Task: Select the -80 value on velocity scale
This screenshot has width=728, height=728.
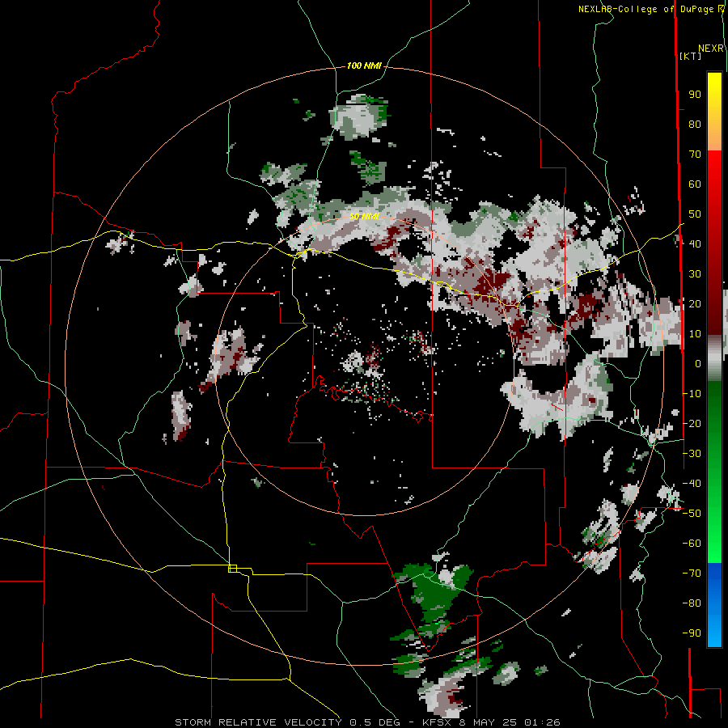Action: [692, 603]
